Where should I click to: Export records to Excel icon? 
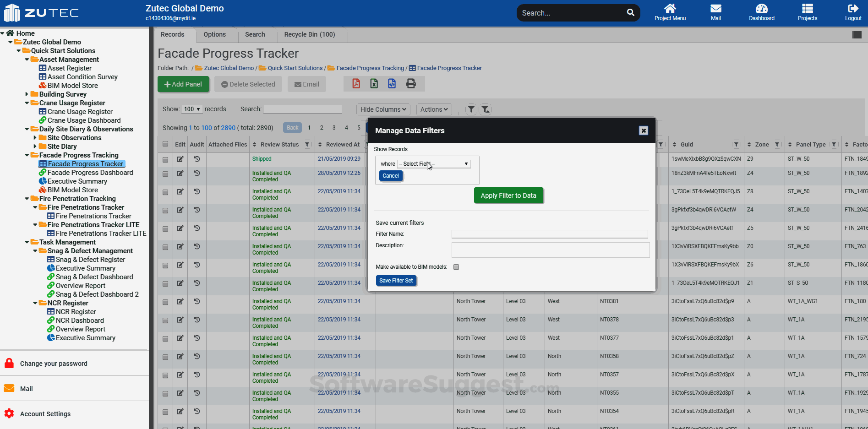point(374,84)
